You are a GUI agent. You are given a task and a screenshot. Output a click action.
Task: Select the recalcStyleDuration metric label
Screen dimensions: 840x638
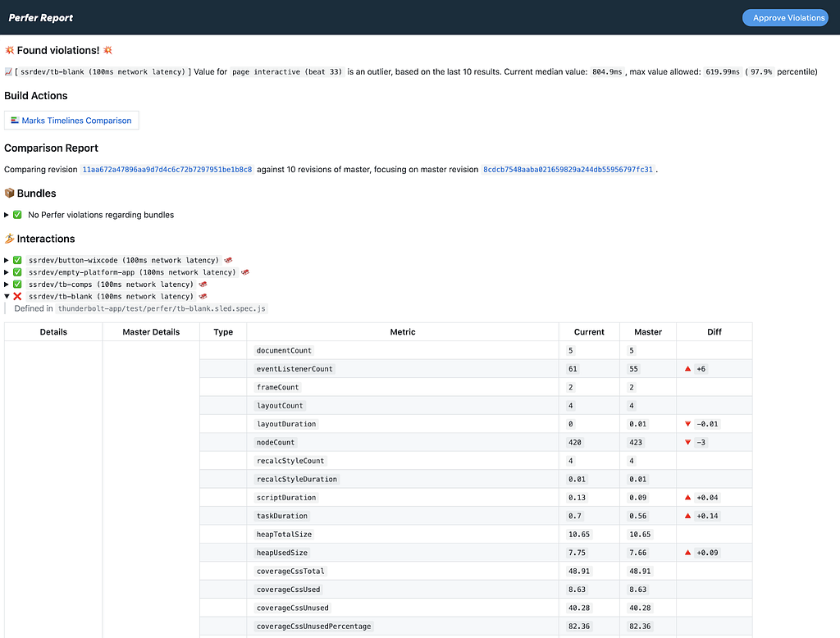(x=297, y=479)
